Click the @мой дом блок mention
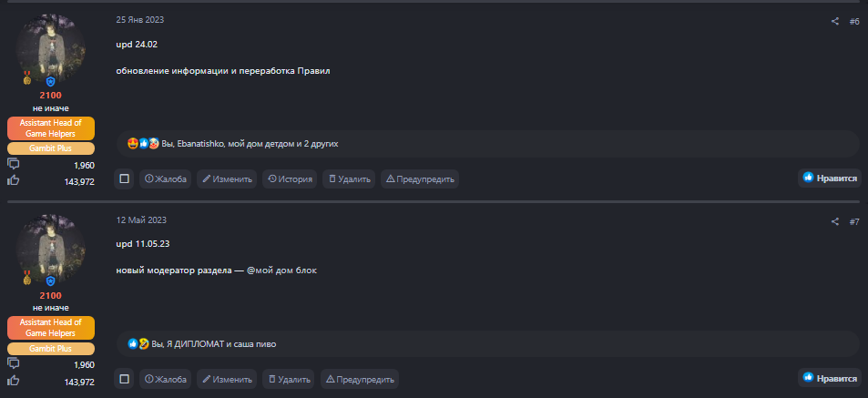The height and width of the screenshot is (398, 868). click(281, 270)
